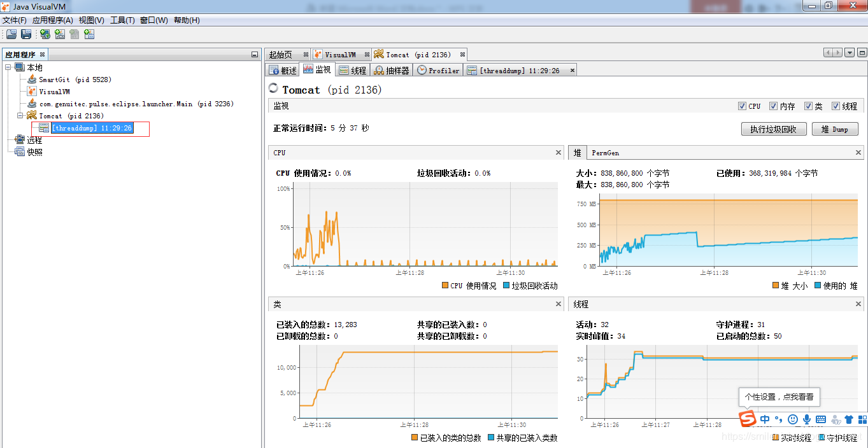
Task: Click the greyed Add Remote Host toolbar icon
Action: pos(75,34)
